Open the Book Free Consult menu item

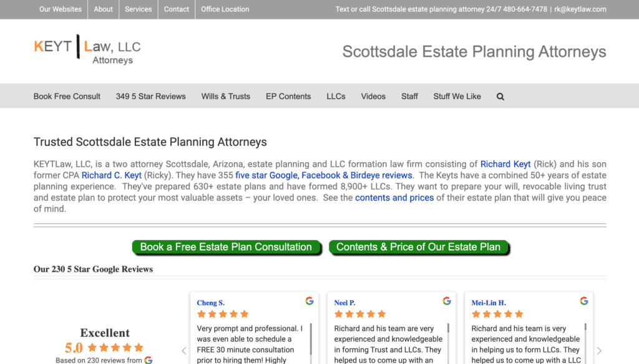[67, 97]
